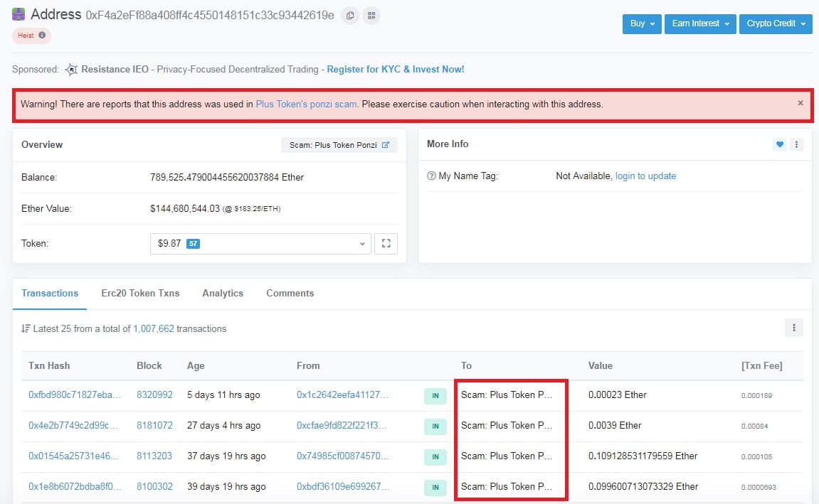Follow Register for KYC & Invest Now link
This screenshot has height=504, width=819.
[396, 70]
